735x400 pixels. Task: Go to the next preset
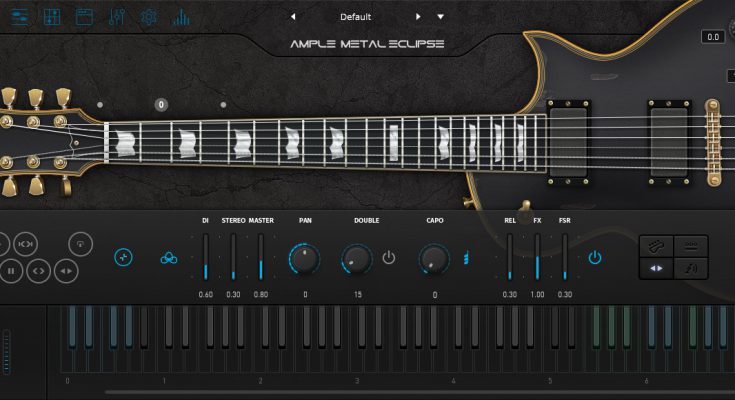pos(418,17)
